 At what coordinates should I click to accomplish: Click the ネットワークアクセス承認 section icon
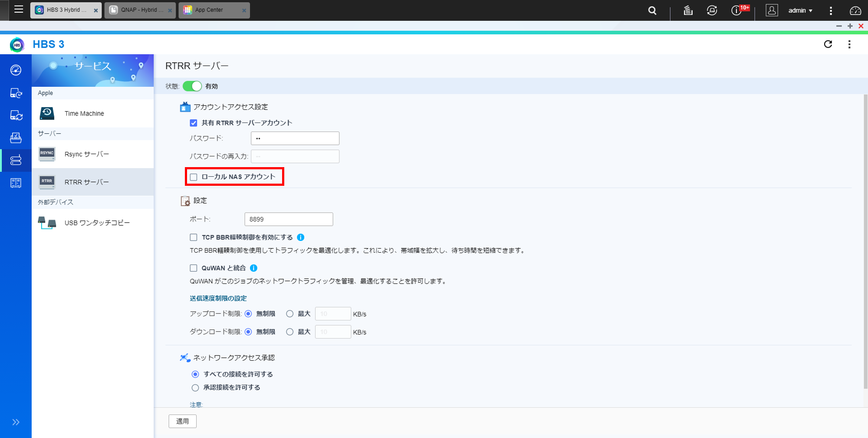tap(185, 358)
